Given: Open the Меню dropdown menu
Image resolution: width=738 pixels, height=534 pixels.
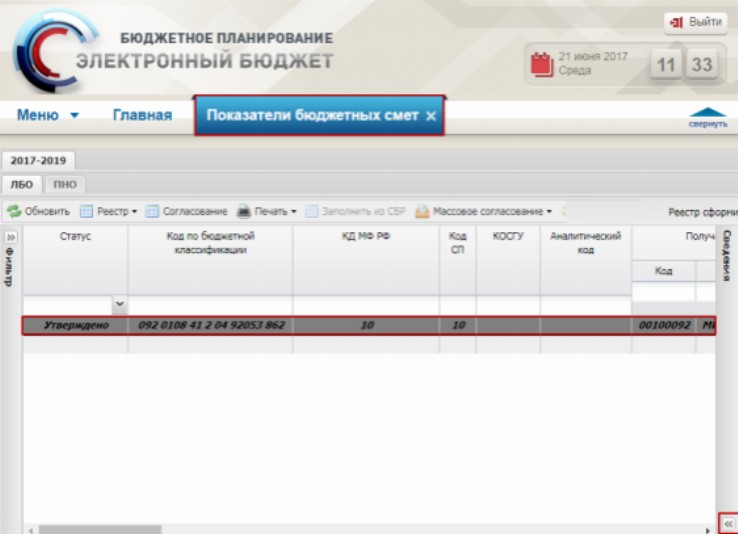Looking at the screenshot, I should [47, 115].
